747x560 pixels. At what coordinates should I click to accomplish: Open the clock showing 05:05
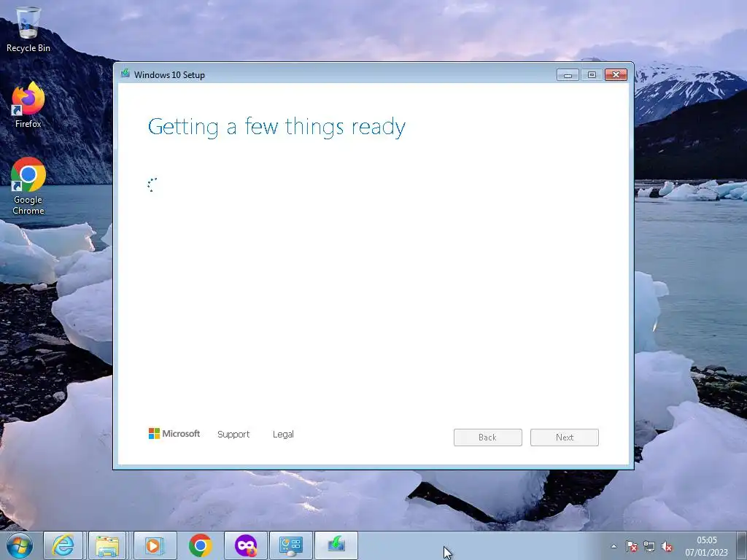(706, 546)
